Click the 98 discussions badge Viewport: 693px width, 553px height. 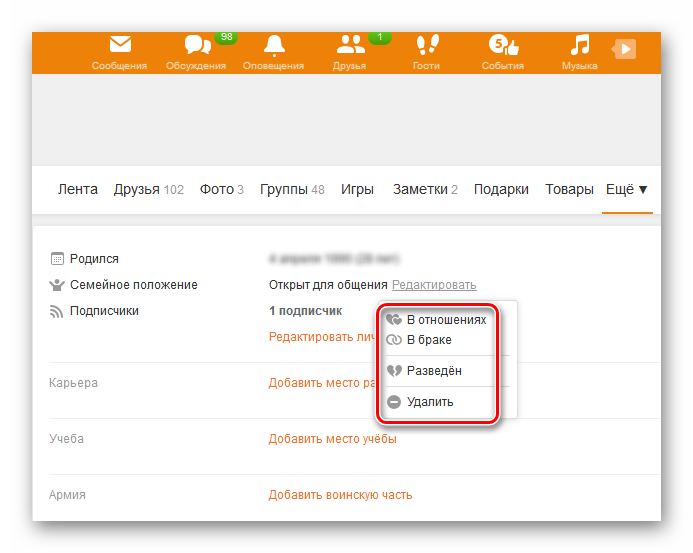pyautogui.click(x=226, y=37)
